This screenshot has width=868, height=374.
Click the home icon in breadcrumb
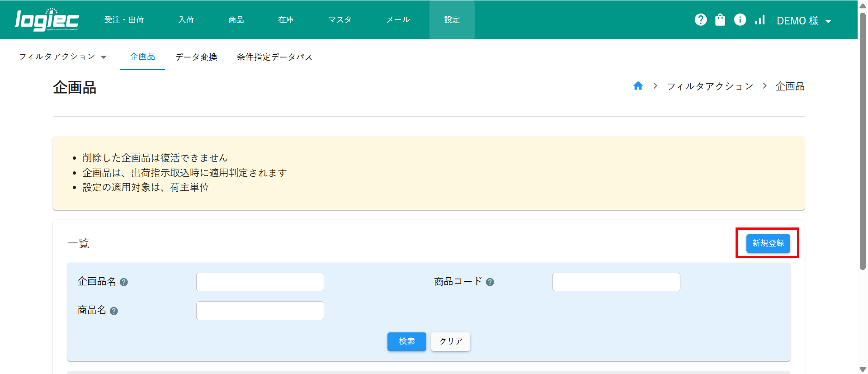pos(638,86)
